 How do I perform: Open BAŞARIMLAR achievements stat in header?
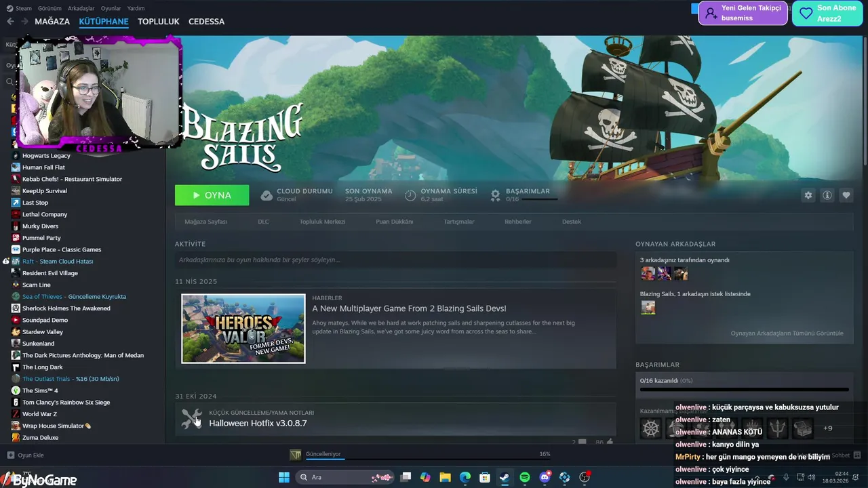(524, 195)
